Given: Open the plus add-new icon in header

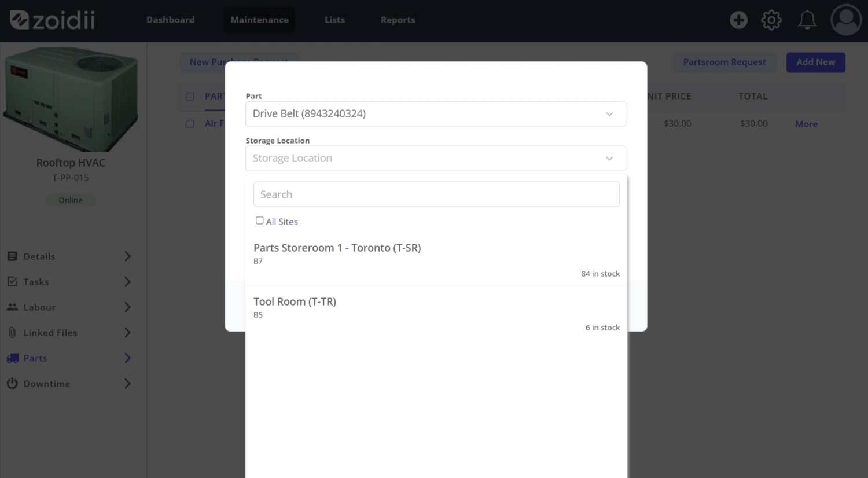Looking at the screenshot, I should click(x=738, y=20).
